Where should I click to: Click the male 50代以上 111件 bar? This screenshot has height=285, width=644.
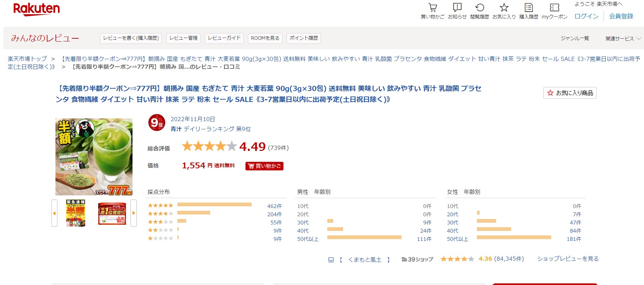(364, 237)
